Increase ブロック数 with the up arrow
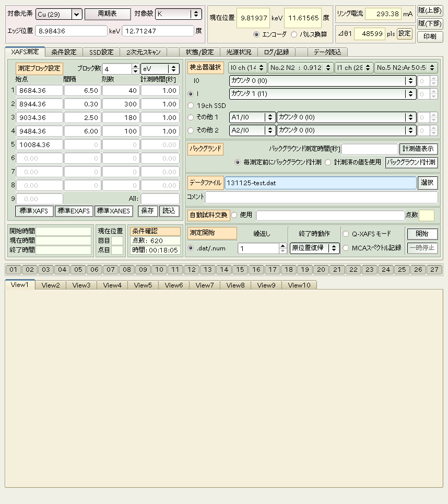Image resolution: width=448 pixels, height=504 pixels. [x=136, y=66]
